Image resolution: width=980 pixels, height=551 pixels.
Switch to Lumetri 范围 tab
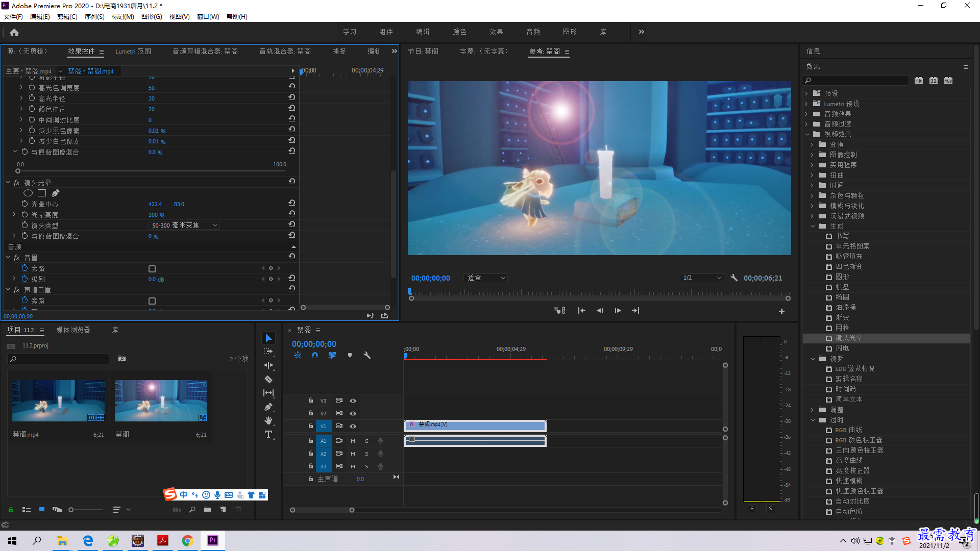click(133, 52)
